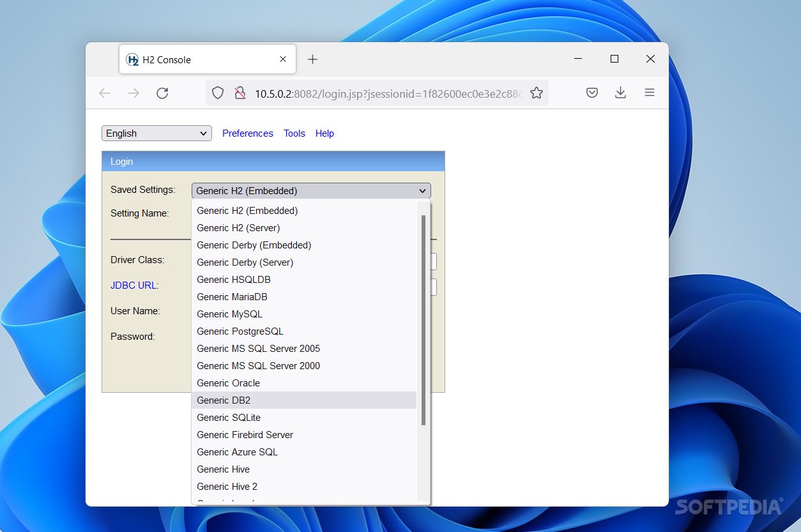Select Generic Hive entry
Viewport: 801px width, 532px height.
click(304, 469)
